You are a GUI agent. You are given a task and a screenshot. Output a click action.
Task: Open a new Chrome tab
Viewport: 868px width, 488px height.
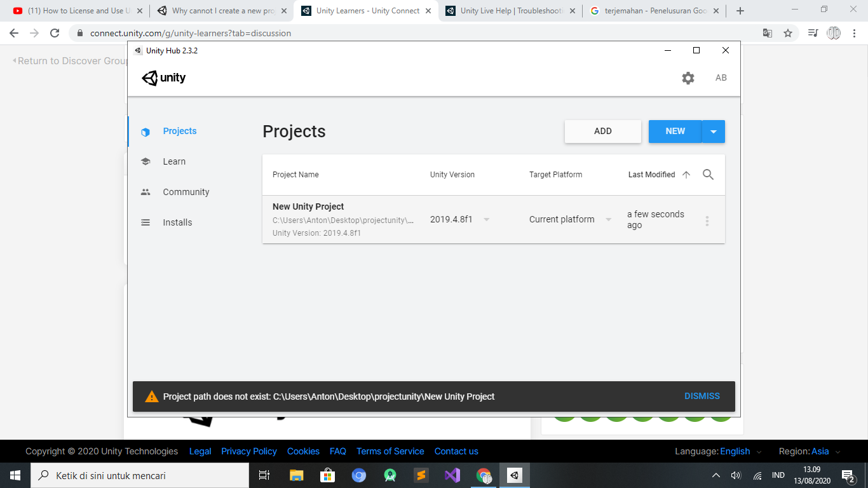740,11
